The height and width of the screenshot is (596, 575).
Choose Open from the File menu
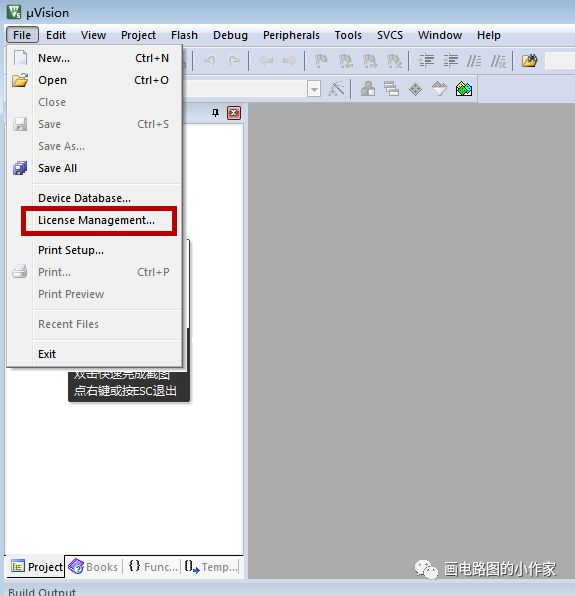[94, 80]
